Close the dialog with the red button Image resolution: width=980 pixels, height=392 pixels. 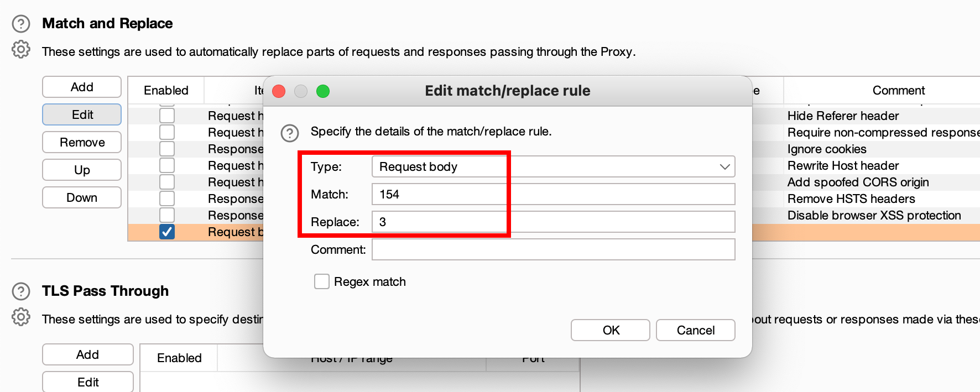coord(279,91)
